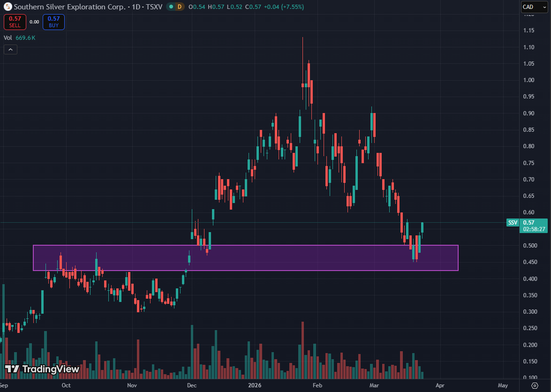The width and height of the screenshot is (551, 392).
Task: Click the red 0.57 SELL button
Action: tap(15, 22)
